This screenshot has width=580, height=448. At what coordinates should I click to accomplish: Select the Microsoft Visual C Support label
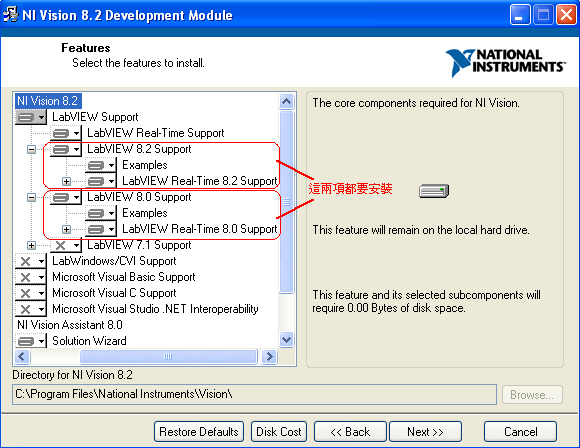pos(114,293)
